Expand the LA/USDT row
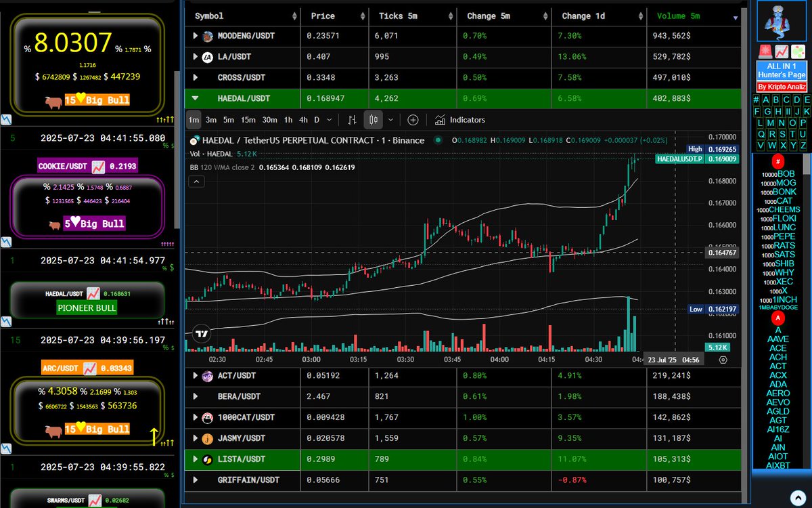Screen dimensions: 812x508 (x=196, y=56)
